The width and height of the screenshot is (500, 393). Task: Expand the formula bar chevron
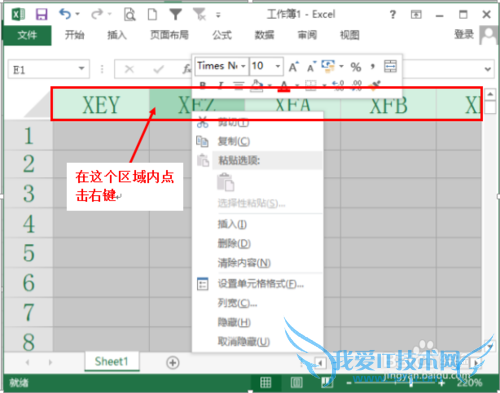(488, 69)
